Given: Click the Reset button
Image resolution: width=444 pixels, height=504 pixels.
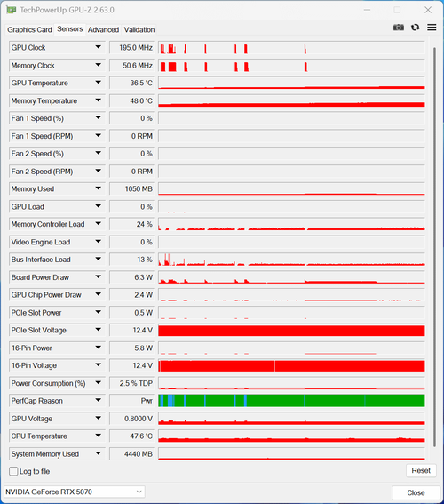Looking at the screenshot, I should coord(421,471).
